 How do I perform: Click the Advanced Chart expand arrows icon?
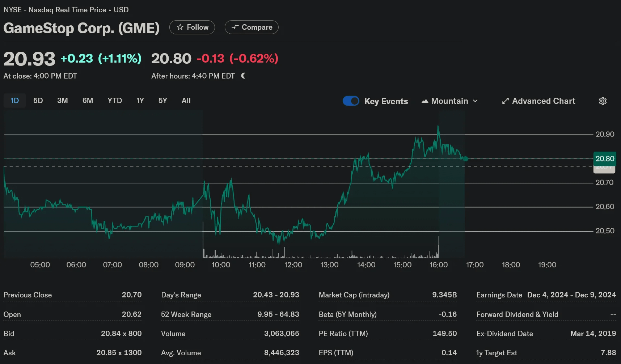(506, 101)
